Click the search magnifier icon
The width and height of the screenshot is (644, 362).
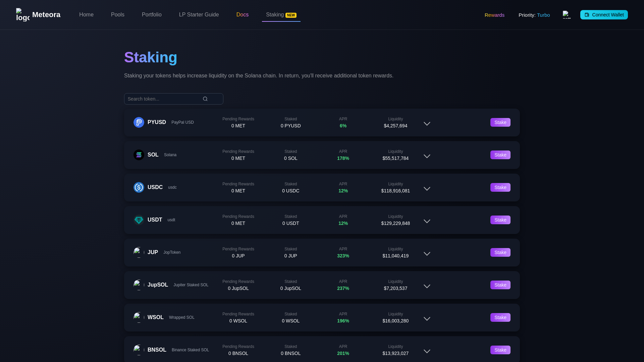coord(205,99)
